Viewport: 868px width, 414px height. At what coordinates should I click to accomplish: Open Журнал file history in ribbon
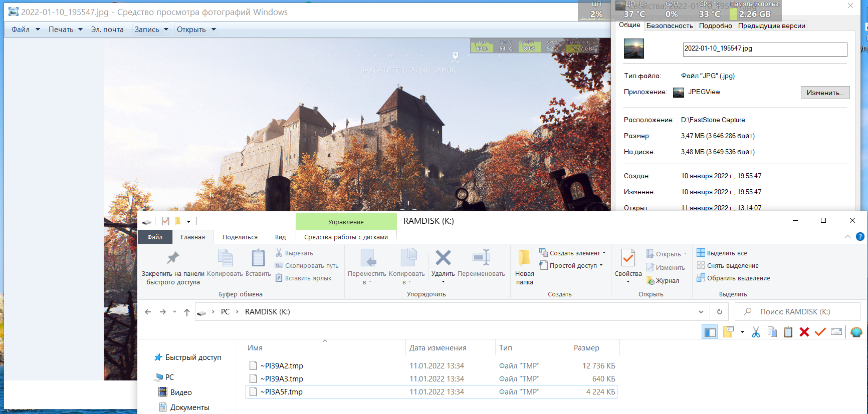(663, 281)
